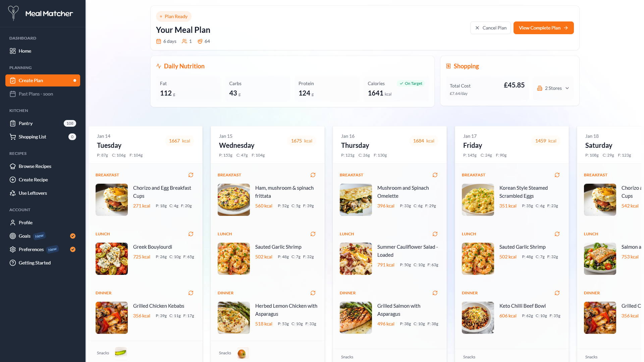This screenshot has width=644, height=362.
Task: Open Shopping List from the sidebar
Action: 32,137
